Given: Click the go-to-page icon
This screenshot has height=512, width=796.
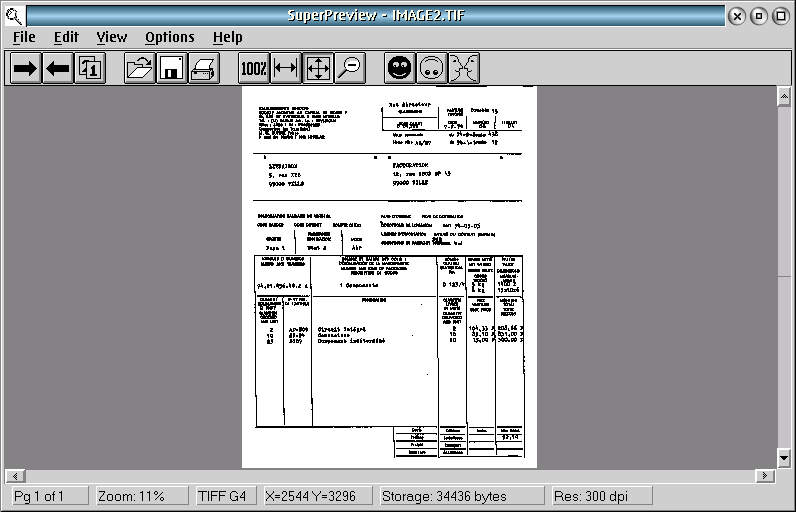Looking at the screenshot, I should point(90,68).
